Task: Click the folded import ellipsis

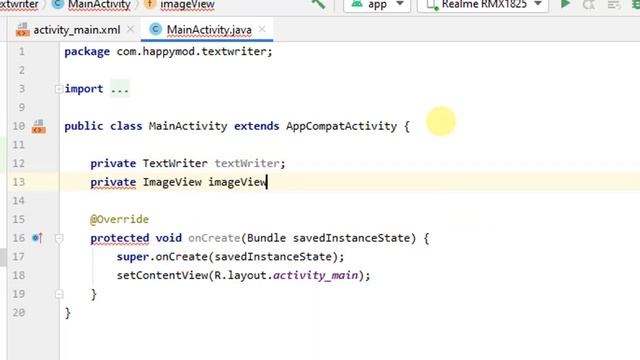Action: pyautogui.click(x=120, y=89)
